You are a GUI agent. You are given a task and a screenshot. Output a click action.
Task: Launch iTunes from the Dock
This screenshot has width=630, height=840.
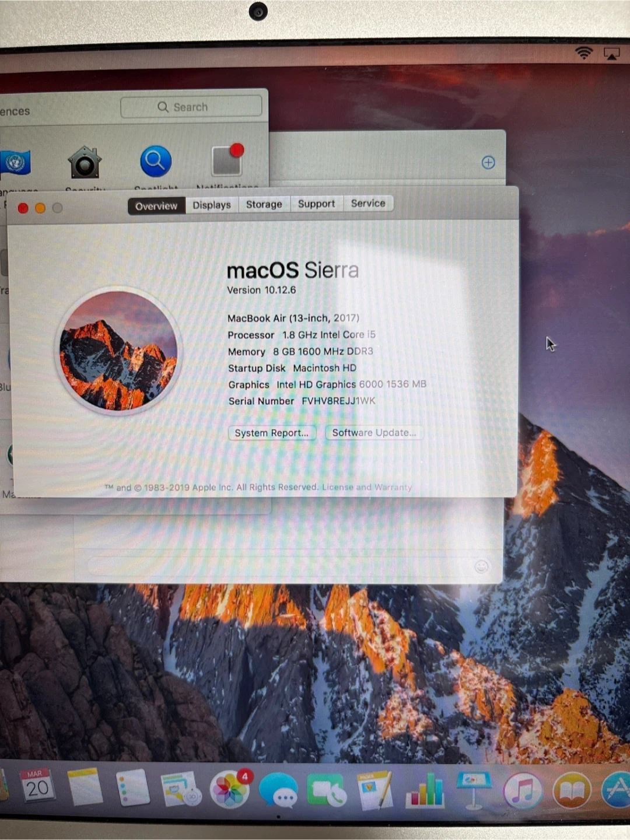click(x=522, y=791)
